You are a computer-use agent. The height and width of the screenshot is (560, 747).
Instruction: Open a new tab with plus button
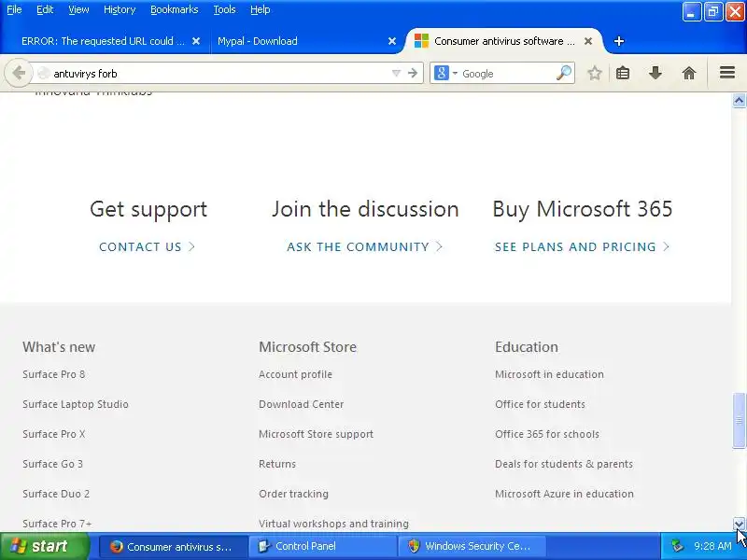tap(619, 41)
